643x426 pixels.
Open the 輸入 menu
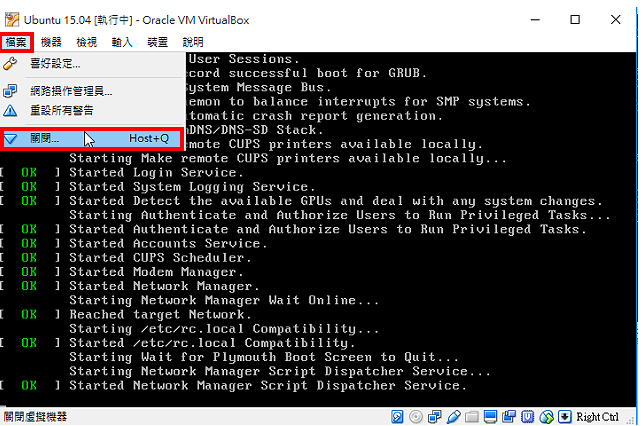click(122, 42)
